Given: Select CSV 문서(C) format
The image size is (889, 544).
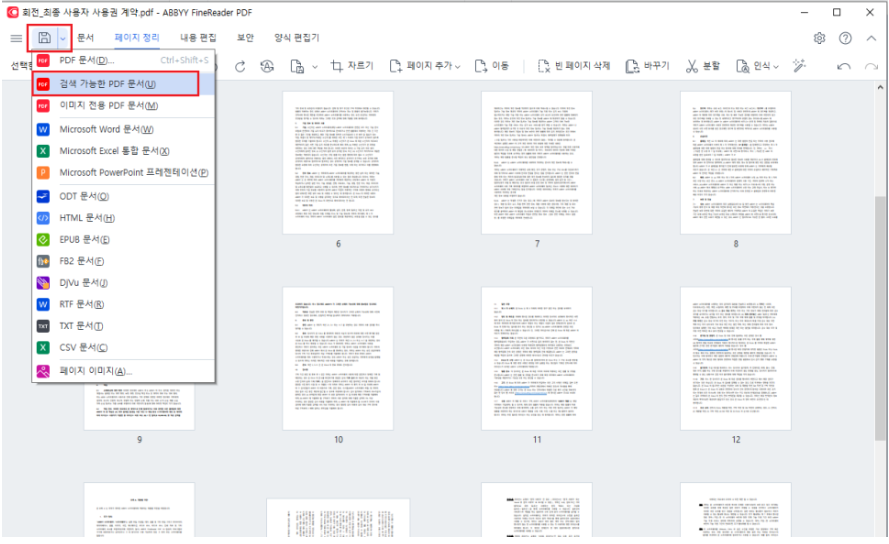Looking at the screenshot, I should pos(123,347).
